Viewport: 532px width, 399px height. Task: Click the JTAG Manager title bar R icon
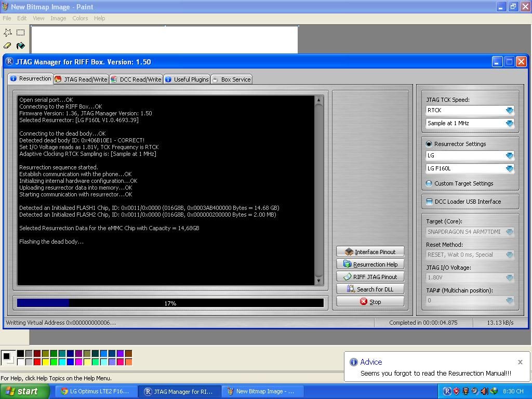pyautogui.click(x=9, y=61)
